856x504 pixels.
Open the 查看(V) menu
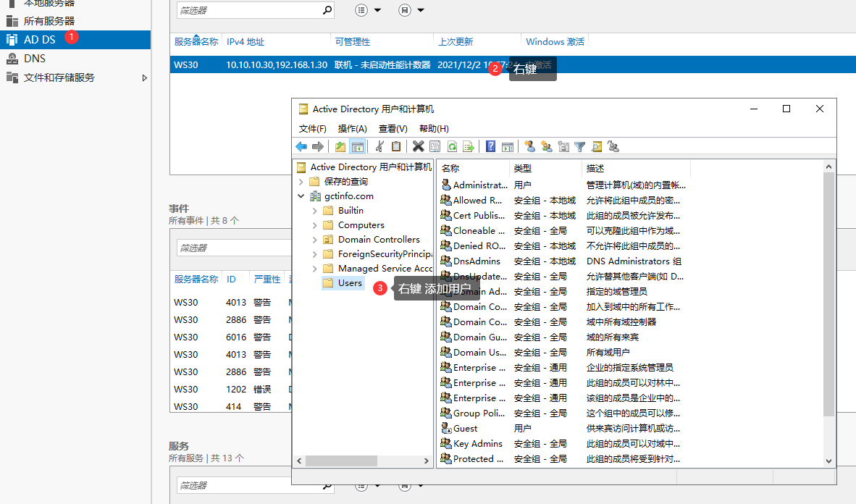(x=393, y=128)
